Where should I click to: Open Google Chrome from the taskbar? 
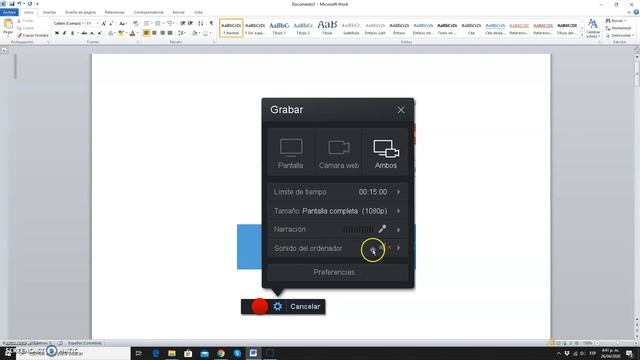tap(221, 353)
